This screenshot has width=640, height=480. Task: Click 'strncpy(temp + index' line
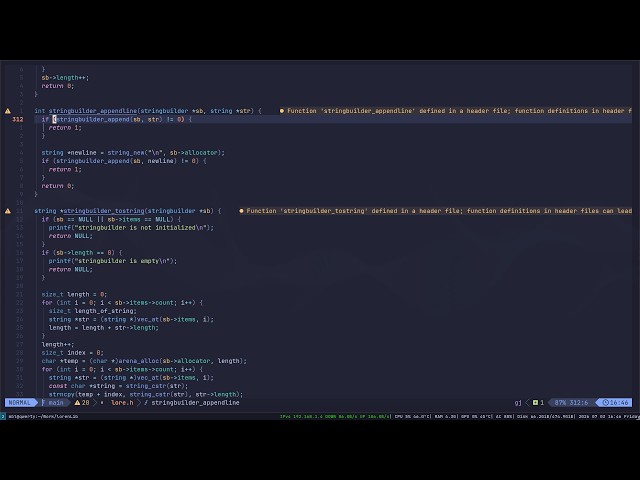146,394
